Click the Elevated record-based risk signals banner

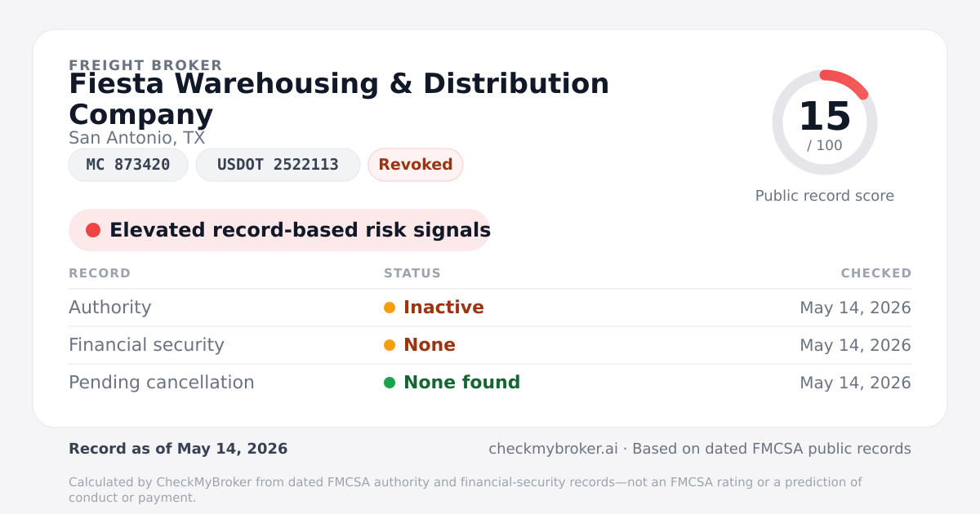(x=279, y=230)
